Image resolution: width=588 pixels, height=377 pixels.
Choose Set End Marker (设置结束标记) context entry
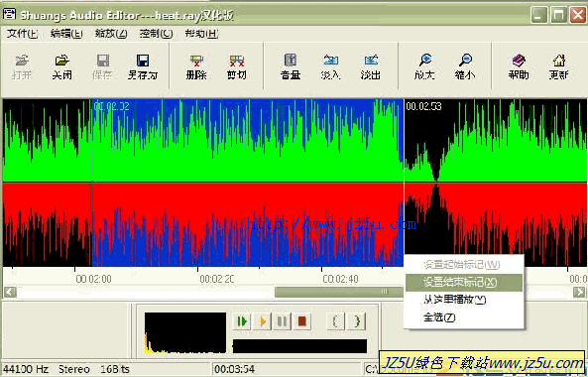[463, 283]
